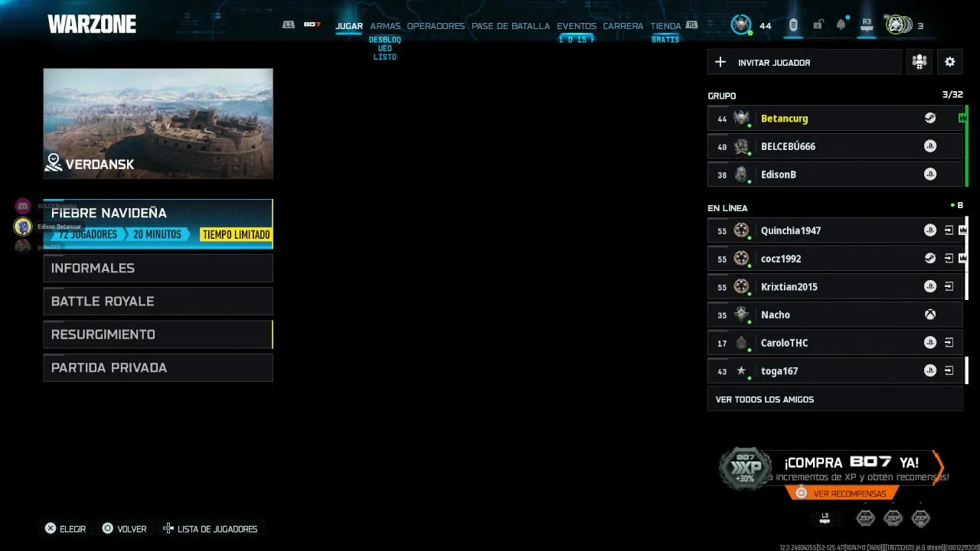Click the BO7 XP +30% badge
The width and height of the screenshot is (980, 551).
[745, 468]
